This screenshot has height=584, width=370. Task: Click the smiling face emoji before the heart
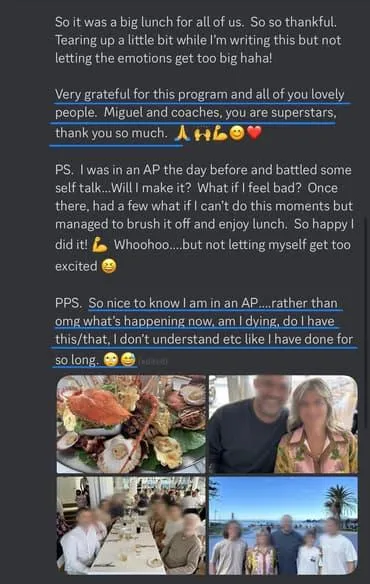pos(237,133)
